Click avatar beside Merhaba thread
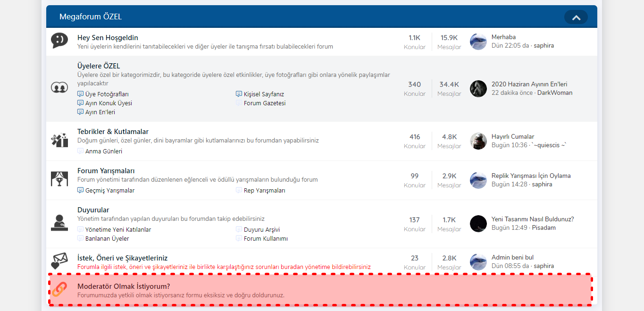644x311 pixels. (x=478, y=42)
